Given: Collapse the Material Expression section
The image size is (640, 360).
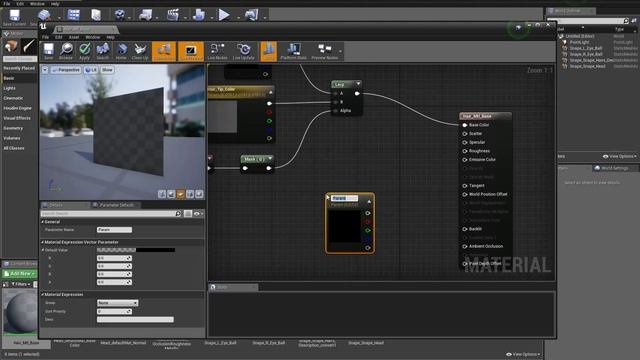Looking at the screenshot, I should 42,294.
